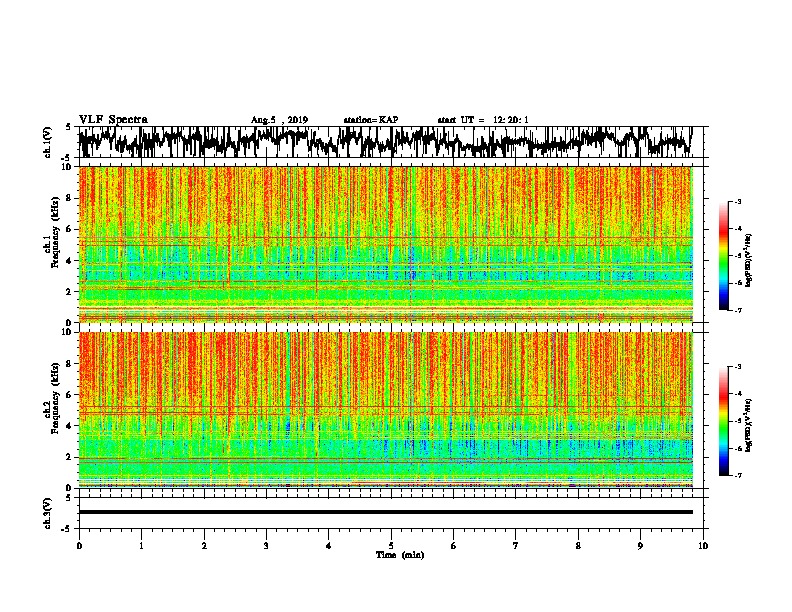Click the "-3" label on ch.1 color bar
Screen dimensions: 792x612
point(737,202)
